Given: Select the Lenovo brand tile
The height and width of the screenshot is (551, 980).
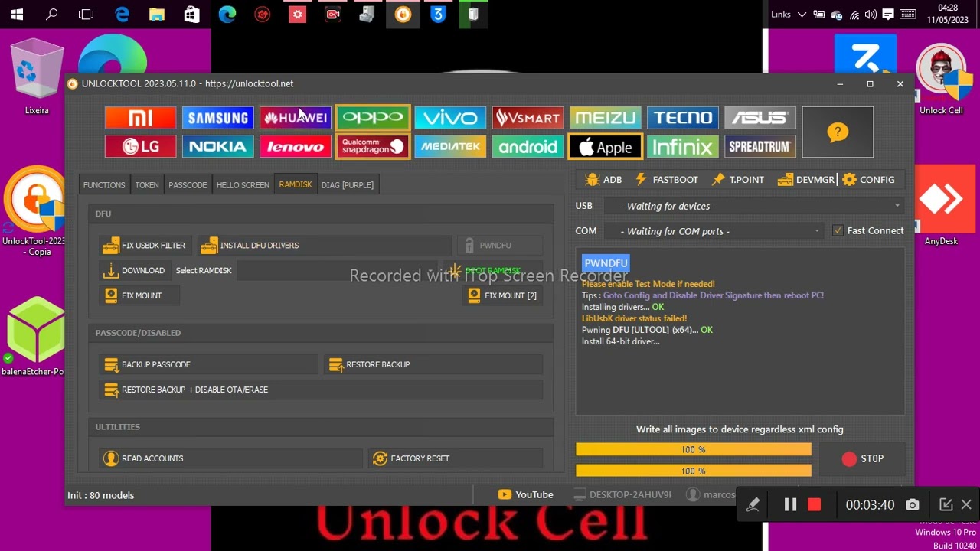Looking at the screenshot, I should point(296,146).
